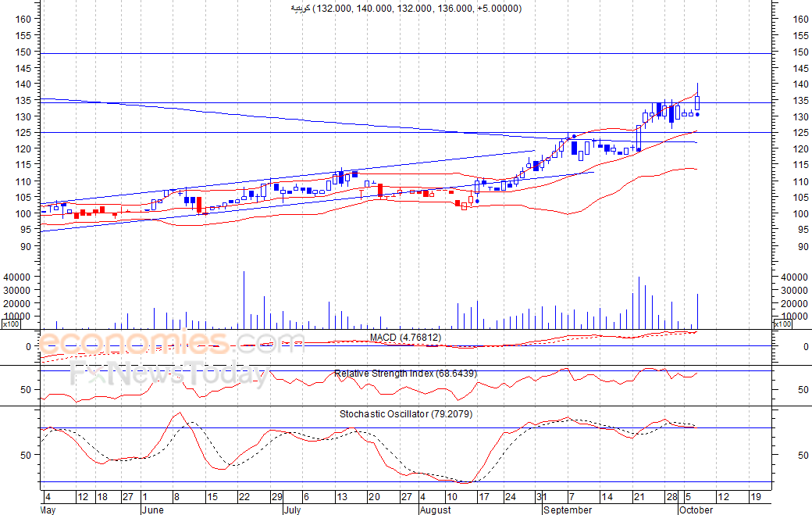
Task: Click the 14 date label in September
Action: [607, 497]
